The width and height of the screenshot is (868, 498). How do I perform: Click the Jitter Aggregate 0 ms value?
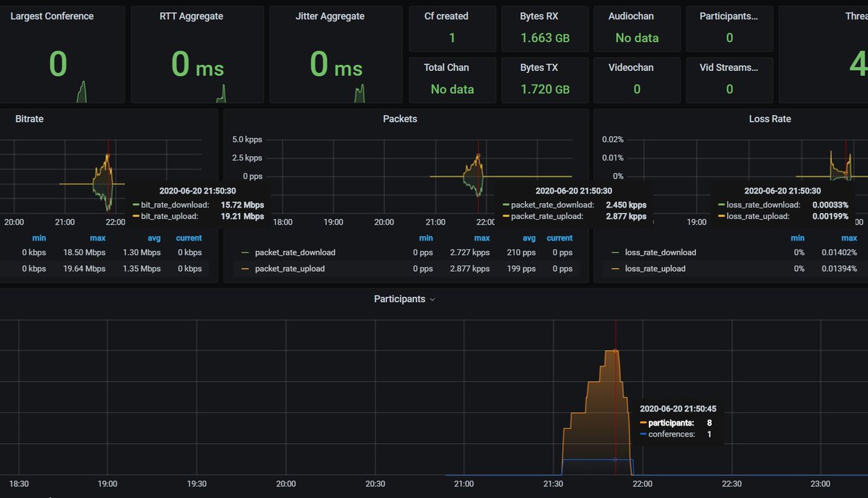click(336, 64)
